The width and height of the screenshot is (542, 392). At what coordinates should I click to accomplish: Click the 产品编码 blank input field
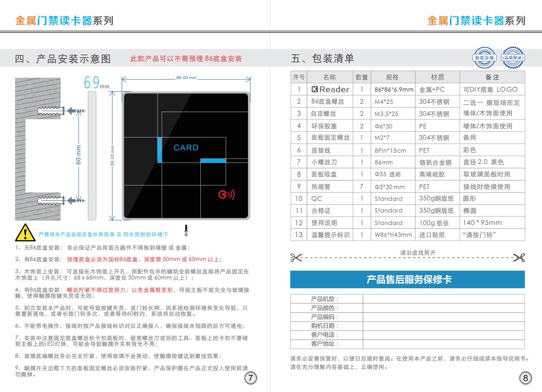444,317
